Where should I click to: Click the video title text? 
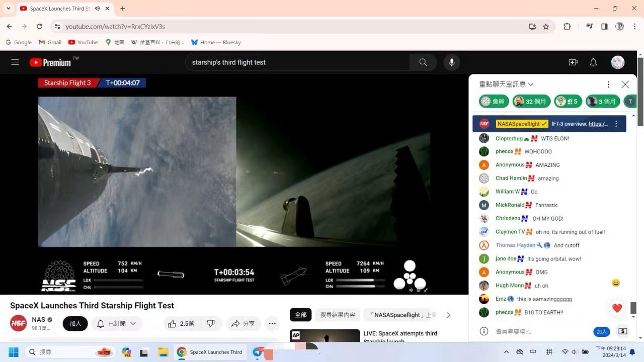coord(92,305)
